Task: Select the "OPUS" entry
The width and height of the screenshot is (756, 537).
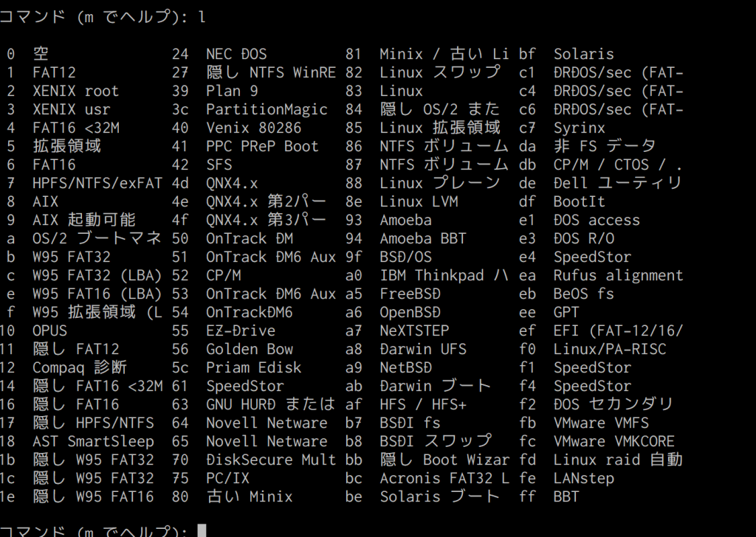Action: [50, 331]
